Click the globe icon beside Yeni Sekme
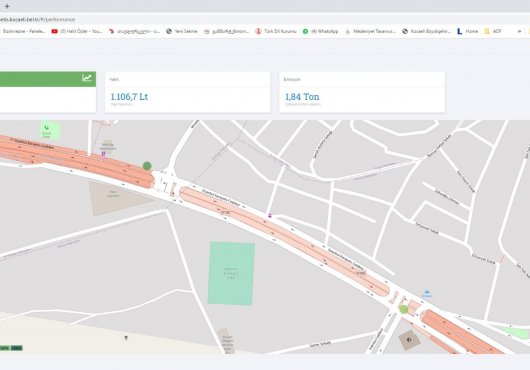Image resolution: width=530 pixels, height=370 pixels. pyautogui.click(x=169, y=31)
